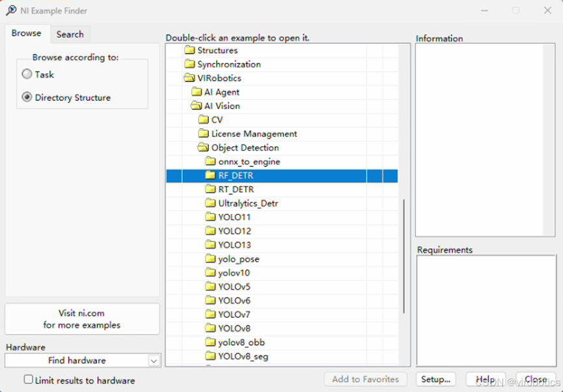Select the YOLOv7 row text

234,315
